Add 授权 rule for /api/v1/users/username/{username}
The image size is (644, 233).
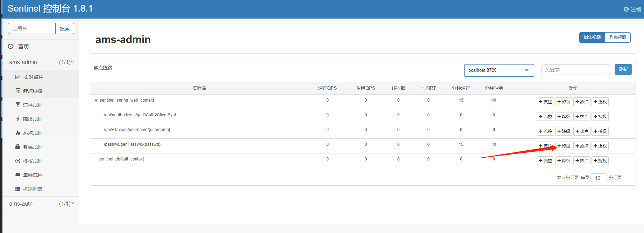coord(600,131)
